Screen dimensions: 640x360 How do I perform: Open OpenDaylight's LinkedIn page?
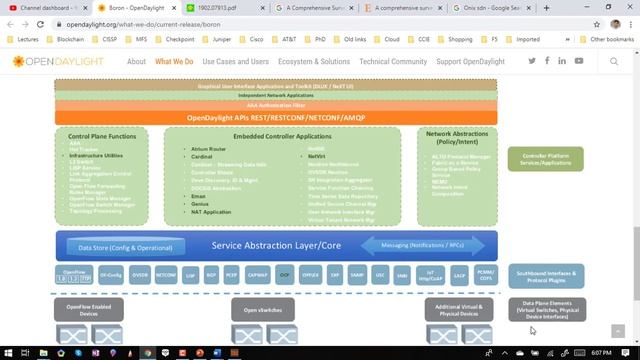[x=562, y=61]
